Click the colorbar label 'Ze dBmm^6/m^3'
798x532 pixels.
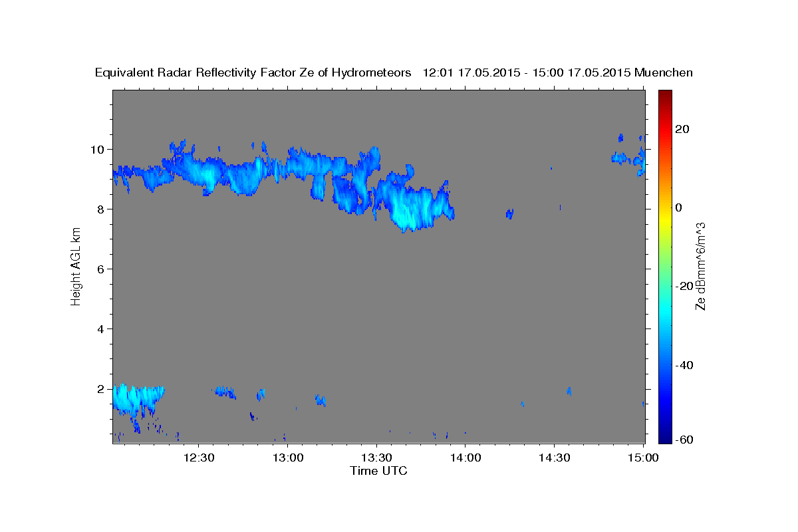(700, 266)
